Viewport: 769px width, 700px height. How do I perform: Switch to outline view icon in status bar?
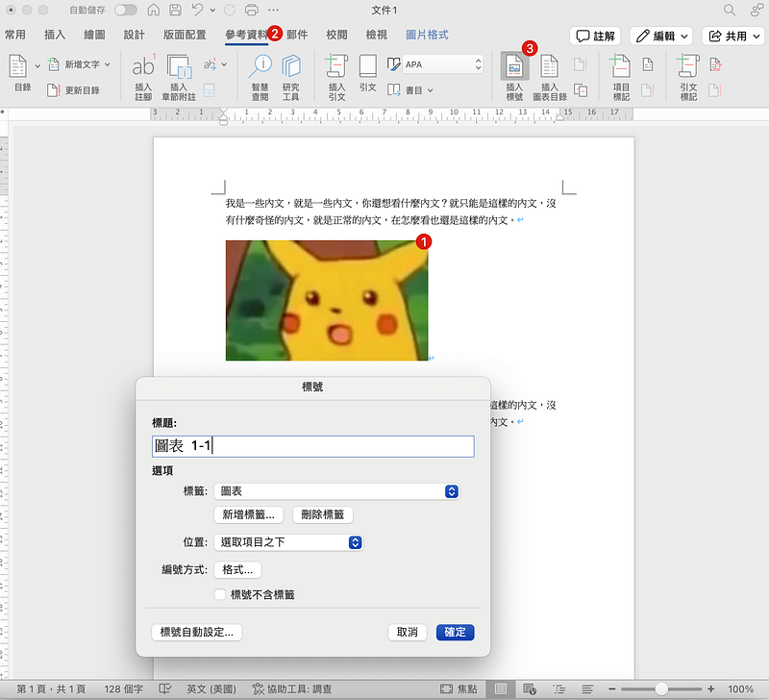[559, 688]
